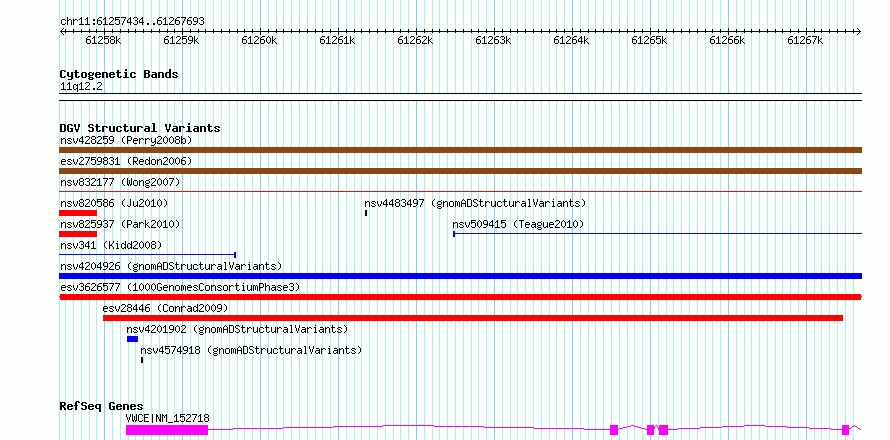Screen dimensions: 890x440
Task: Click the esv2759831 (Redon2006) label text
Action: 126,161
